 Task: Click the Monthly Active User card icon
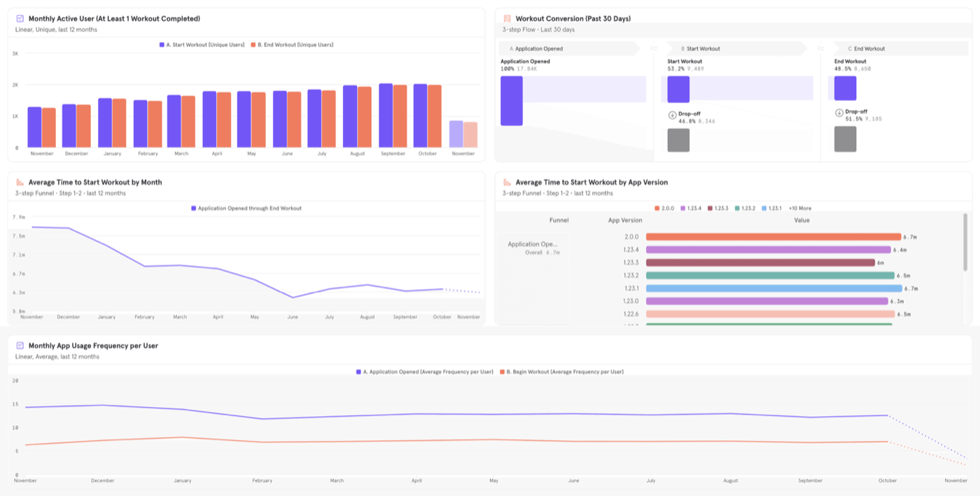click(x=20, y=19)
